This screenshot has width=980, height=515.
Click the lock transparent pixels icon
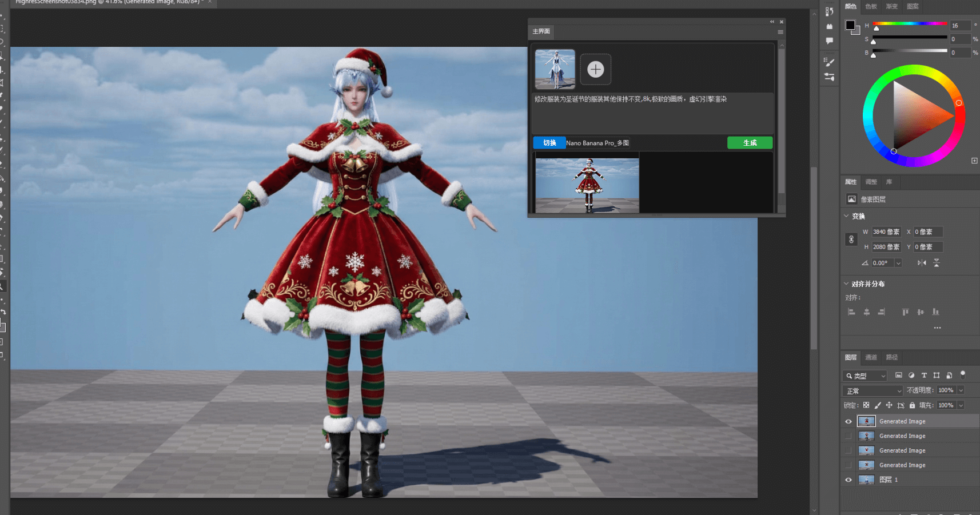pyautogui.click(x=866, y=405)
